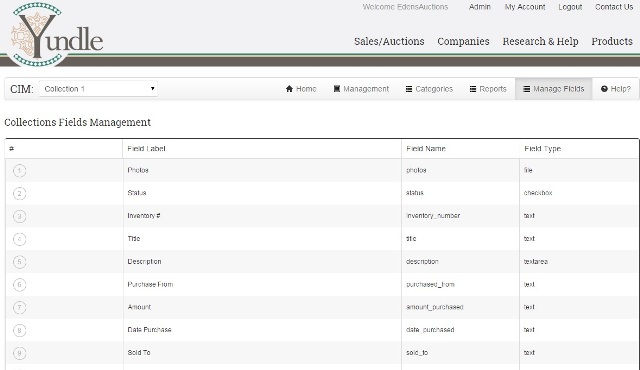
Task: Click the Welcome EdensAuctions text
Action: 405,7
